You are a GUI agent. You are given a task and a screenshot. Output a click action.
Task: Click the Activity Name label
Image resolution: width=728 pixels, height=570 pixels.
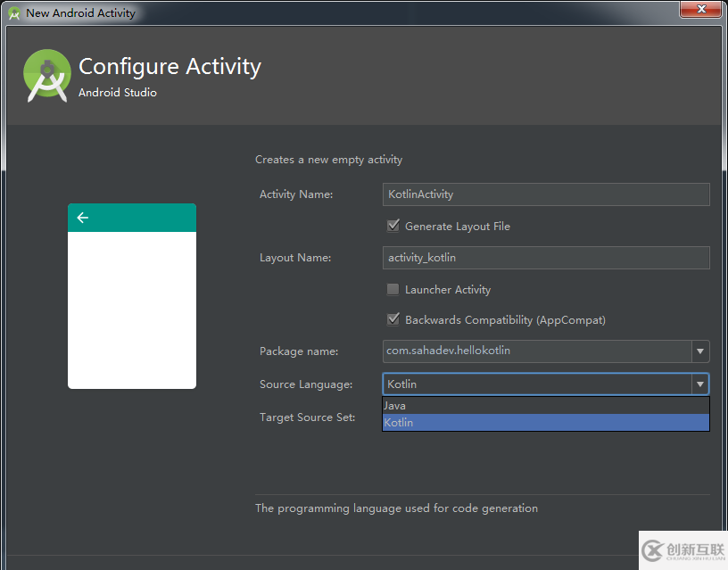coord(296,194)
